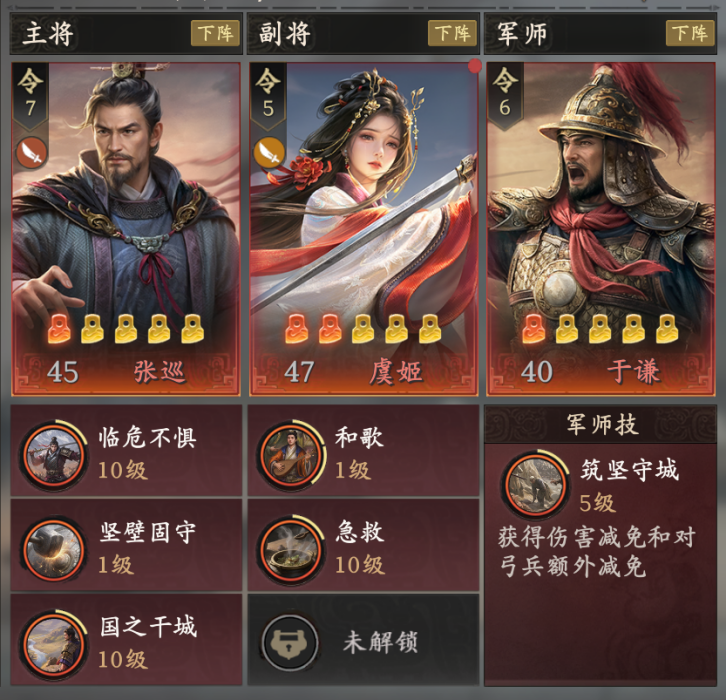726x700 pixels.
Task: Open 张巡 general portrait card
Action: pyautogui.click(x=126, y=229)
